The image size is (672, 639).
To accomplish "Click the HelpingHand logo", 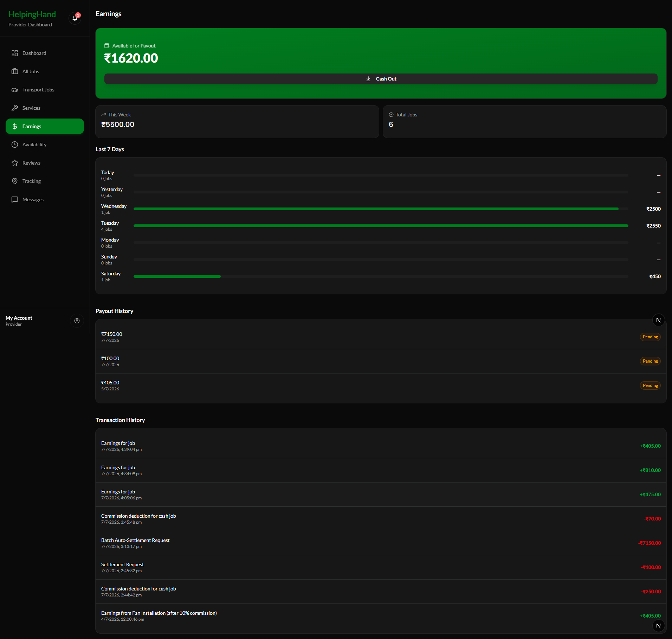I will 32,14.
